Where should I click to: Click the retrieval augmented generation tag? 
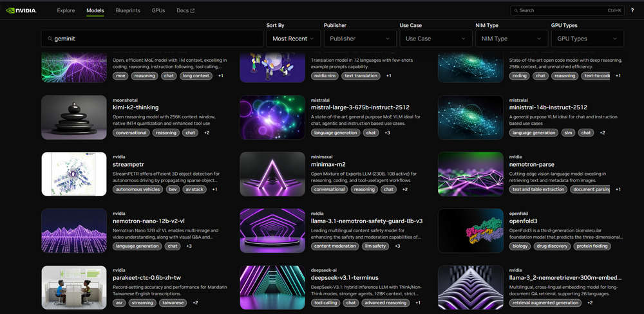click(x=545, y=302)
